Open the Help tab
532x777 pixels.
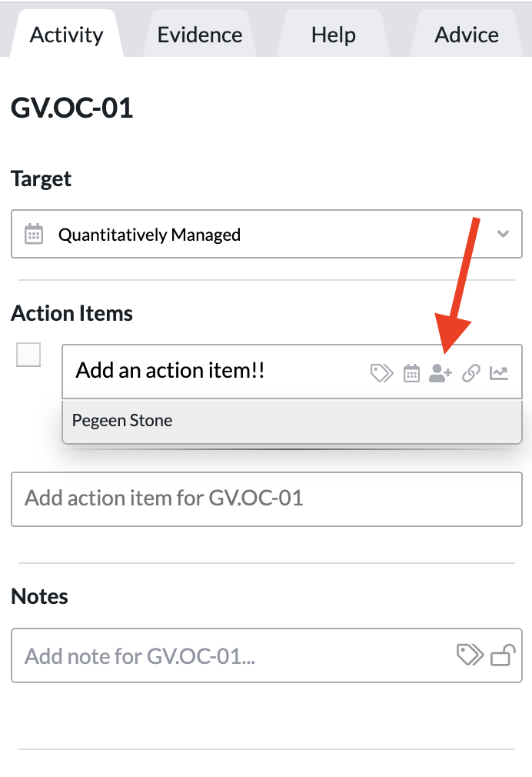(334, 35)
